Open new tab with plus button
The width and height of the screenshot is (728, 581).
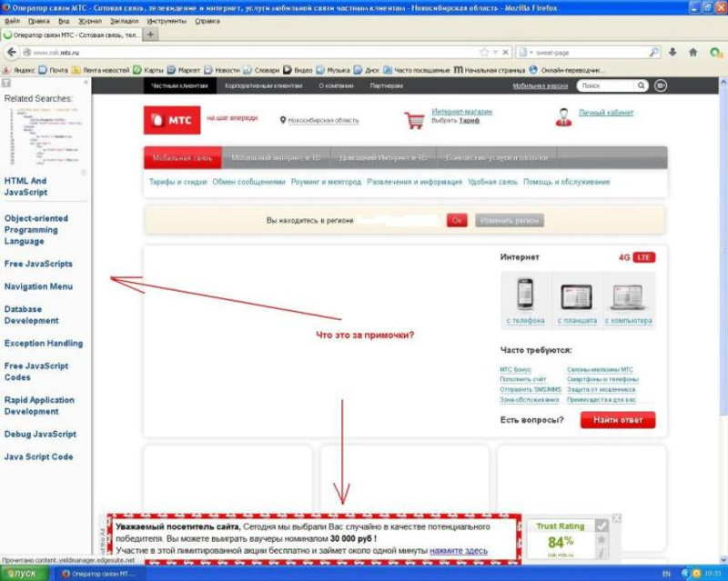pos(150,35)
